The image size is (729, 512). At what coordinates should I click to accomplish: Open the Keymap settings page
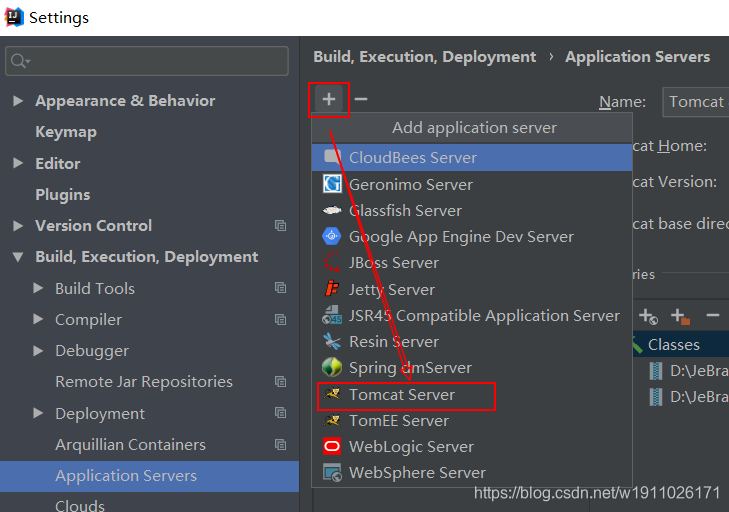pyautogui.click(x=66, y=132)
